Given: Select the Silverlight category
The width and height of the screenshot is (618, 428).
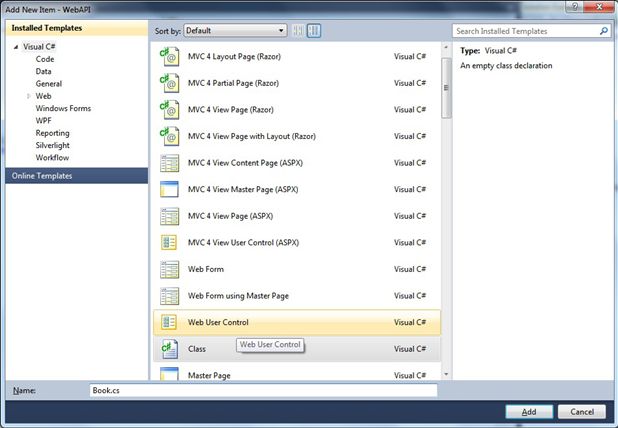Looking at the screenshot, I should pos(52,145).
